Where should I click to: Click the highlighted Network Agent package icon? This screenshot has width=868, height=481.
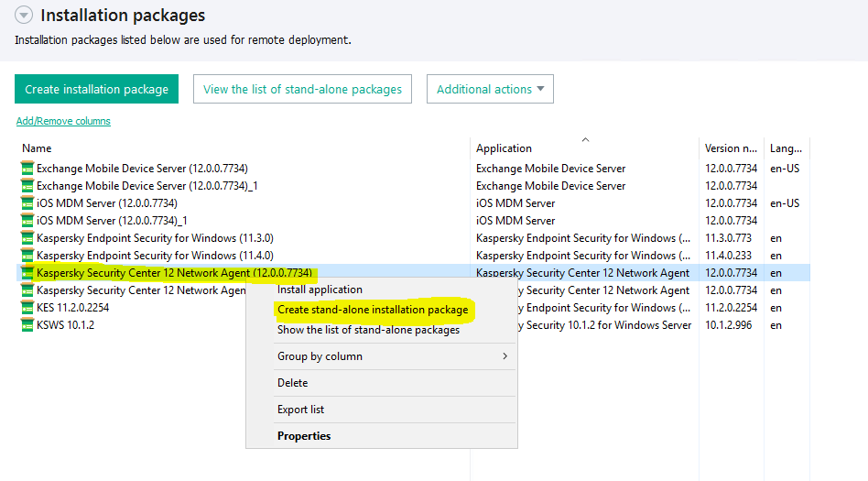click(27, 273)
